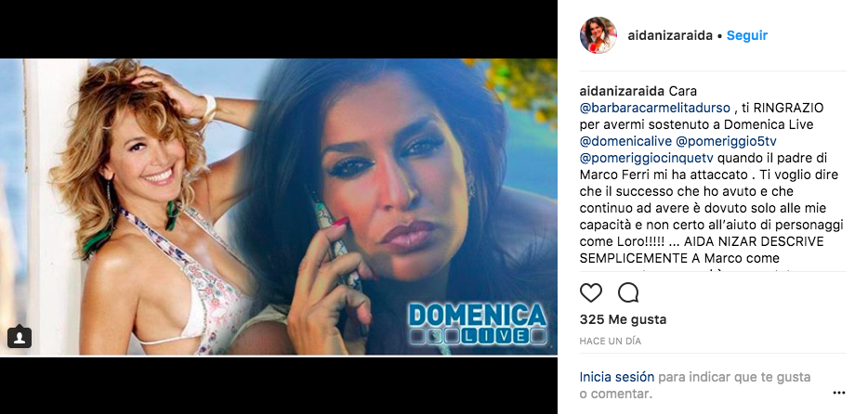Follow the account with Seguir

pos(747,35)
